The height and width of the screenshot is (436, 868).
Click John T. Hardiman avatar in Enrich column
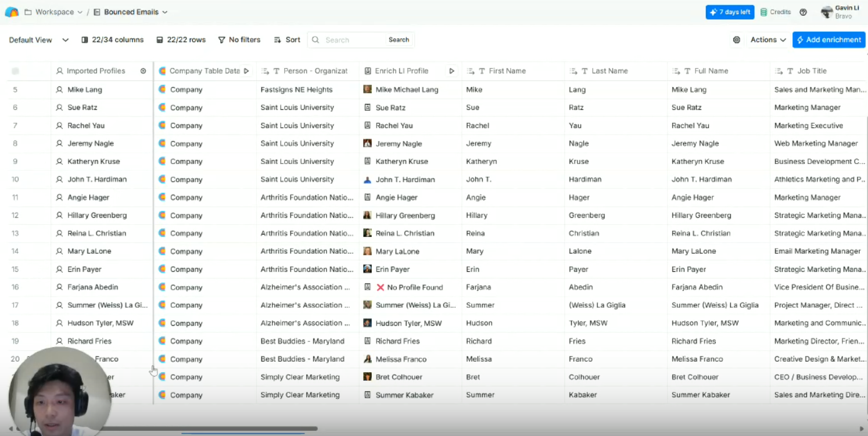368,179
